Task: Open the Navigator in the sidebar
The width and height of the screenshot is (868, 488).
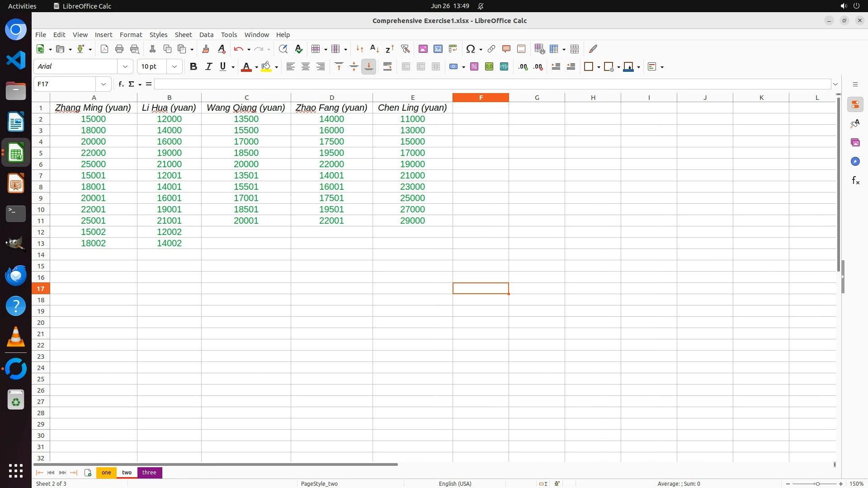Action: [855, 161]
